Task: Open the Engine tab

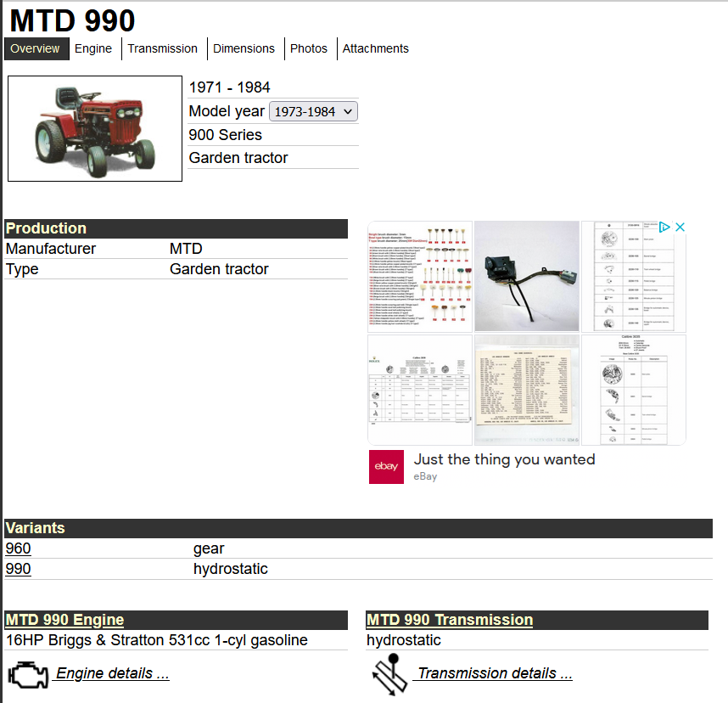Action: [x=93, y=48]
